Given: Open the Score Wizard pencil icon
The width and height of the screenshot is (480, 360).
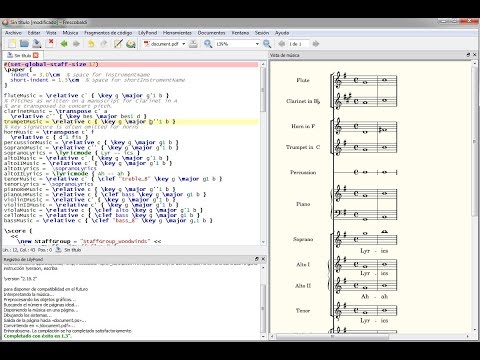Looking at the screenshot, I should pyautogui.click(x=118, y=44).
